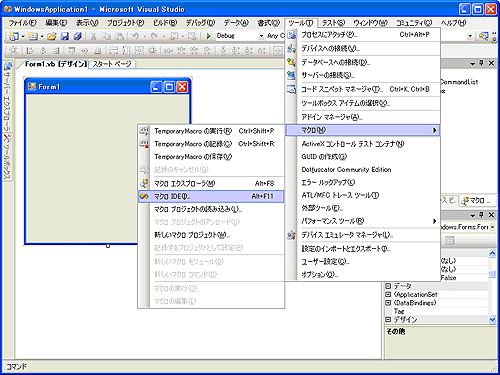Click the Add New Item toolbar icon
Viewport: 500px width, 375px height.
(33, 36)
